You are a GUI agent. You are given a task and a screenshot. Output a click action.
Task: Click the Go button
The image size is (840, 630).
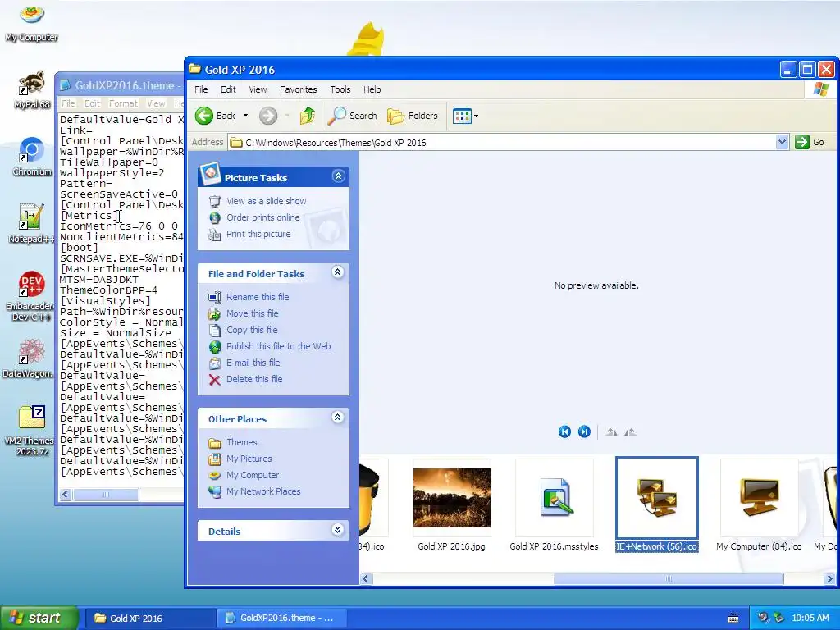pos(810,142)
